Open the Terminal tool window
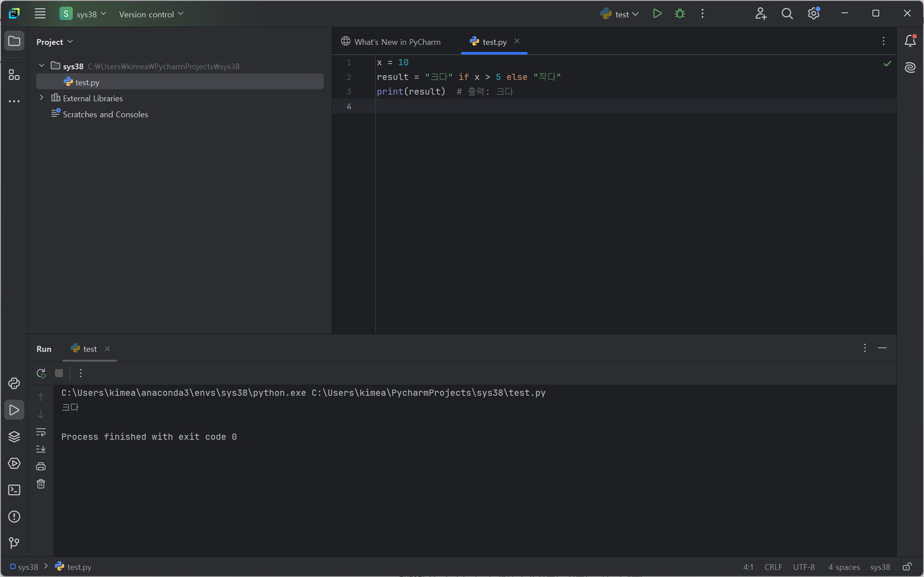 point(14,490)
